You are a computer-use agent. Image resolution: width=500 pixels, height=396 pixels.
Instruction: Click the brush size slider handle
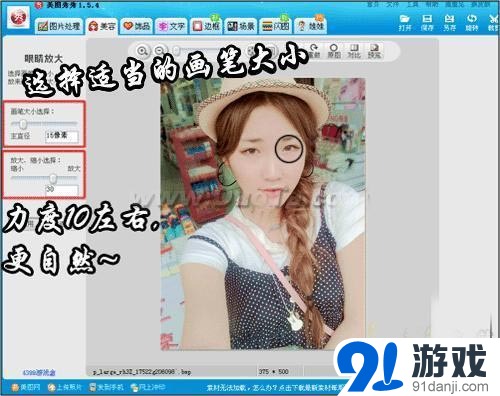(23, 124)
